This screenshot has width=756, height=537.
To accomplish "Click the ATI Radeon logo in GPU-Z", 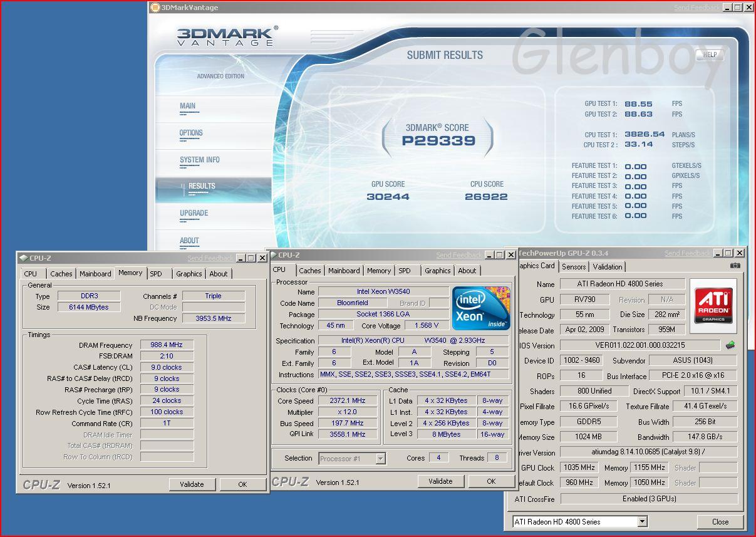I will pyautogui.click(x=713, y=305).
